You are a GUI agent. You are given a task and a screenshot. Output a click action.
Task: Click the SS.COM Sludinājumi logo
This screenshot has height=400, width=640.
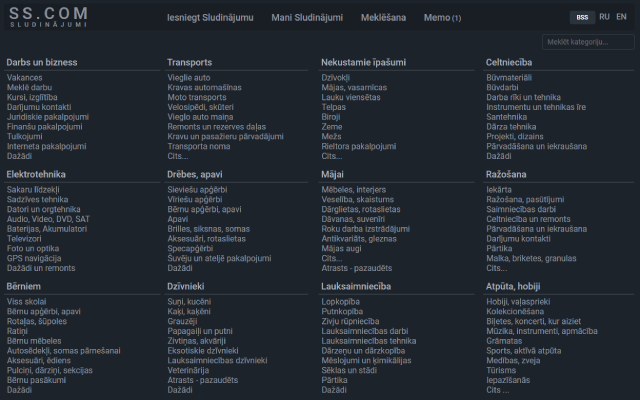click(x=47, y=16)
